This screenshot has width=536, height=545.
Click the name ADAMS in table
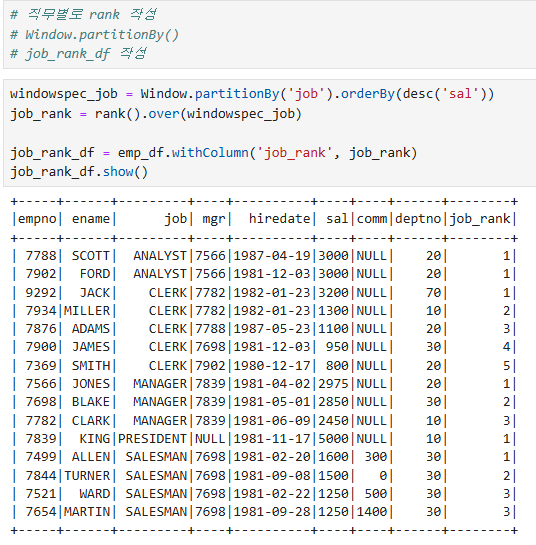click(91, 329)
